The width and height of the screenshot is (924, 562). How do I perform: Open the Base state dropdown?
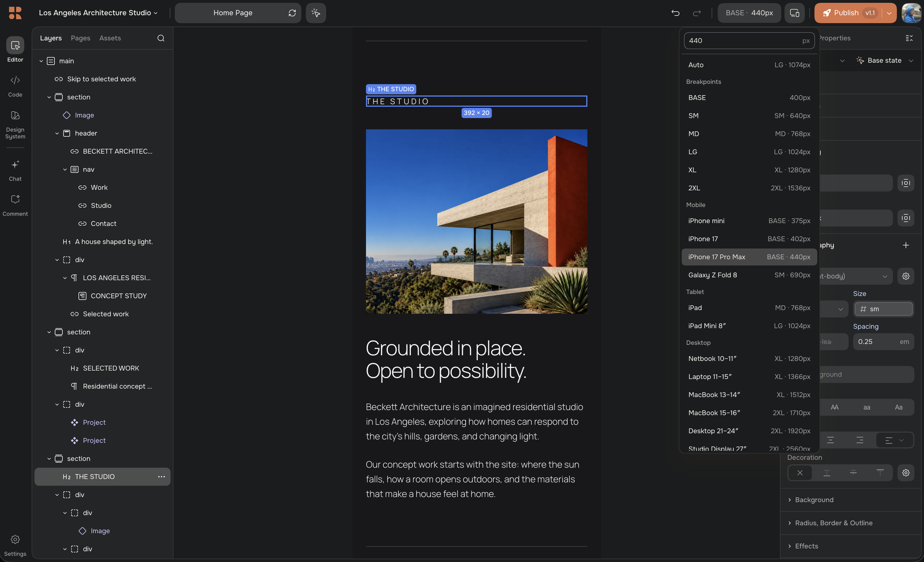click(885, 60)
